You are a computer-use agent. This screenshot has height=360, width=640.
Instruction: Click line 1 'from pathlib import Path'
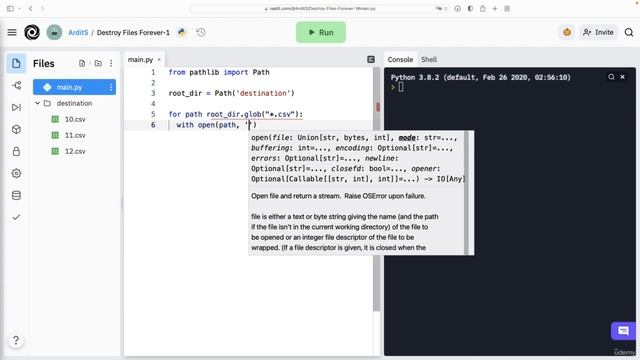coord(219,72)
